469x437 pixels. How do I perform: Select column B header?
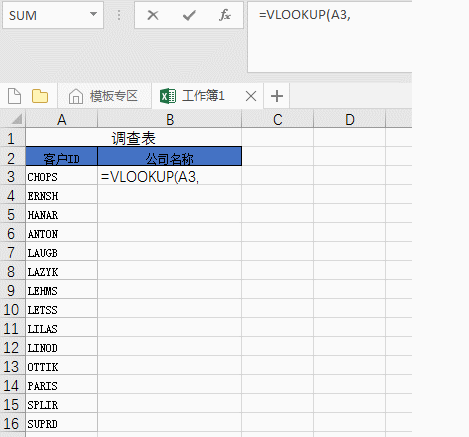pos(170,119)
